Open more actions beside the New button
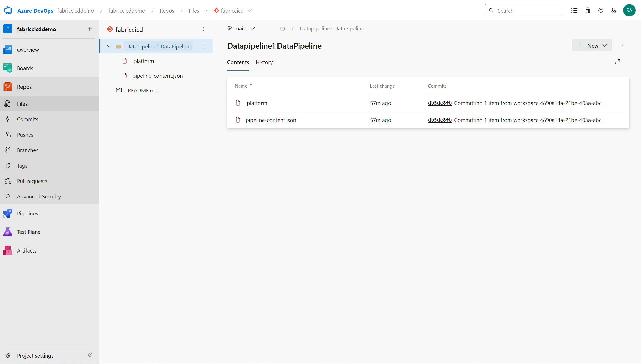The height and width of the screenshot is (364, 641). click(x=622, y=46)
